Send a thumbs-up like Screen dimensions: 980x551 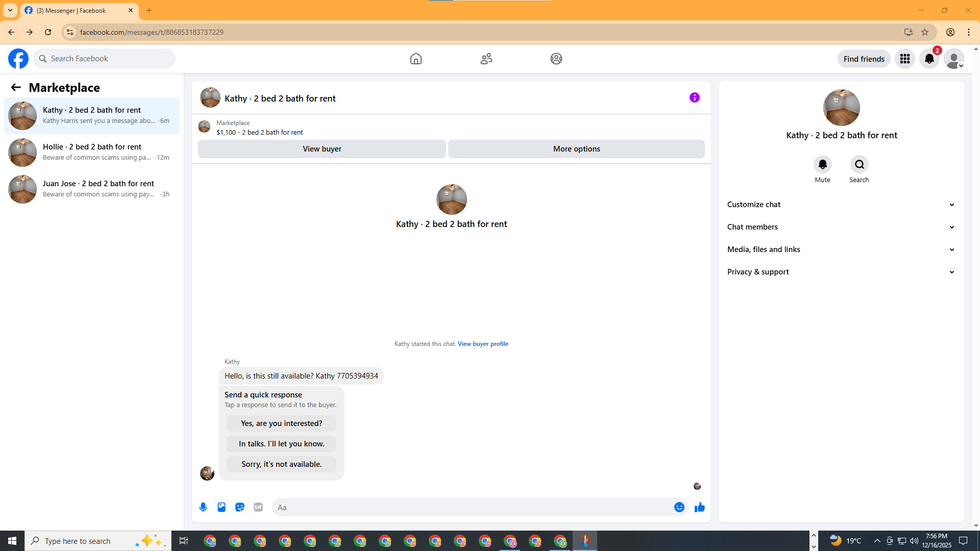pyautogui.click(x=700, y=507)
